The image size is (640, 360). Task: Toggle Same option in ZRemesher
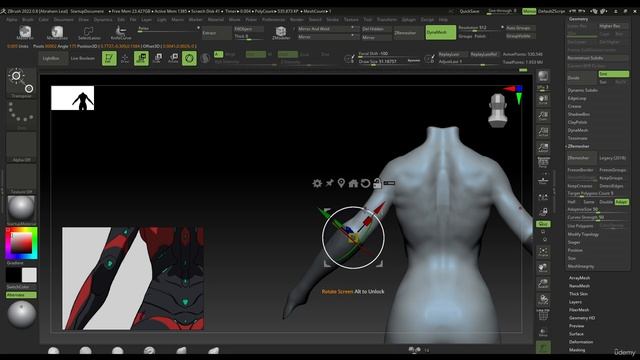(589, 202)
